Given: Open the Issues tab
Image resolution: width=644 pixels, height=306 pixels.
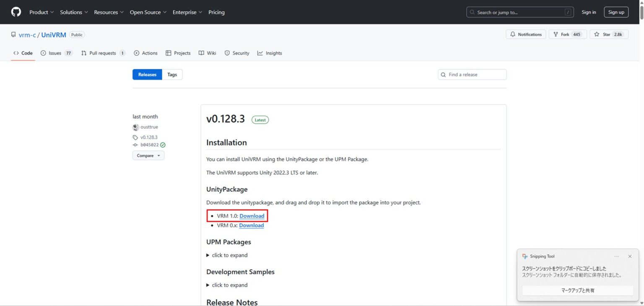Looking at the screenshot, I should click(x=56, y=53).
